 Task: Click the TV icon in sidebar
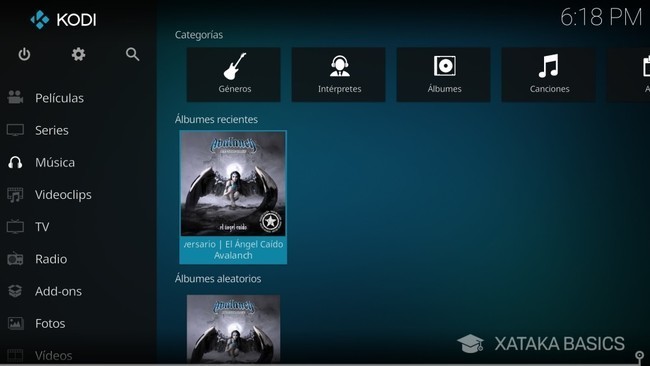point(15,227)
